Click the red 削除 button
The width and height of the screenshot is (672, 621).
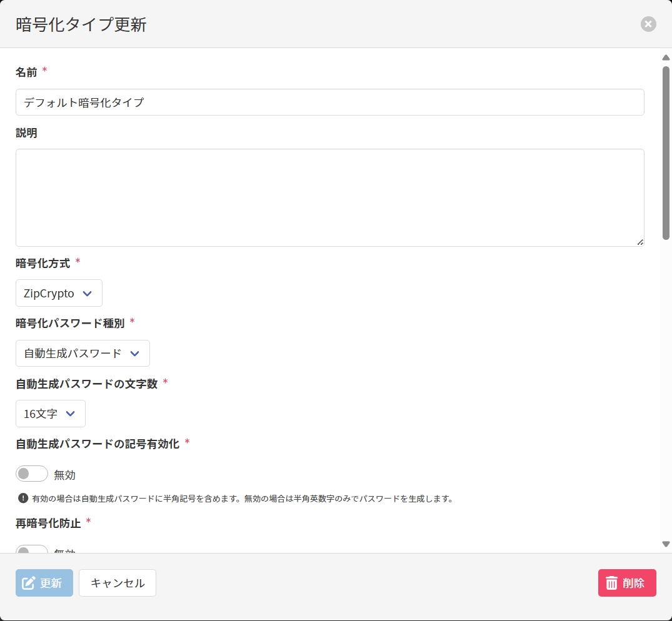627,583
